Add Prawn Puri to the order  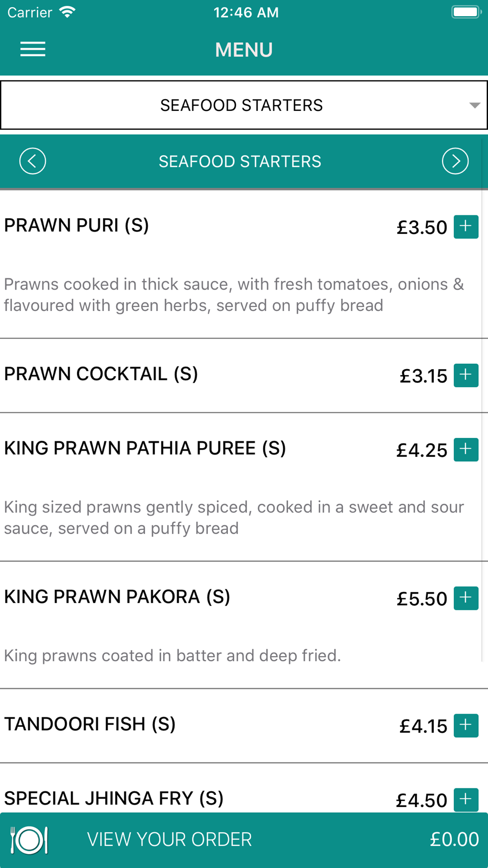click(x=466, y=227)
